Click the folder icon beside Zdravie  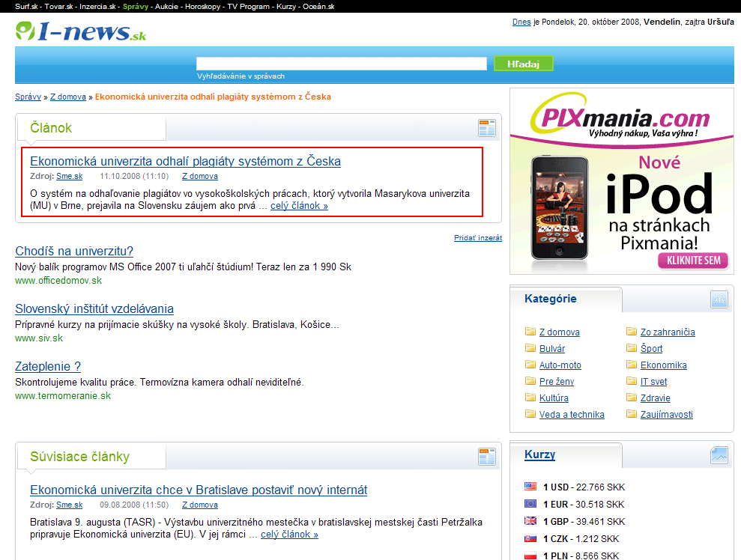[632, 398]
